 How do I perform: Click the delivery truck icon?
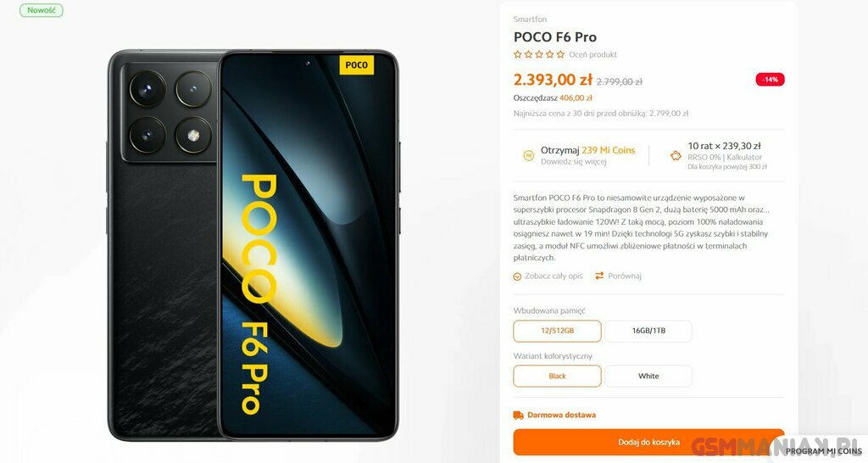point(518,415)
